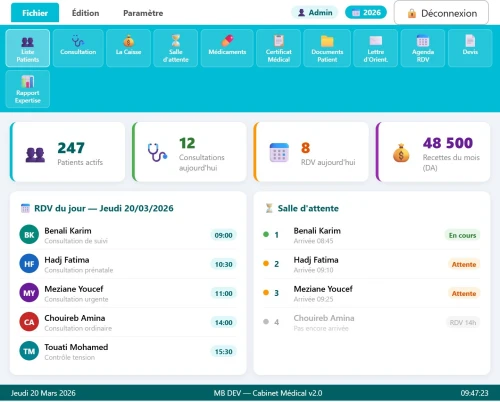This screenshot has width=500, height=402.
Task: Select the 48 500 Recettes du mois figure
Action: (x=448, y=143)
